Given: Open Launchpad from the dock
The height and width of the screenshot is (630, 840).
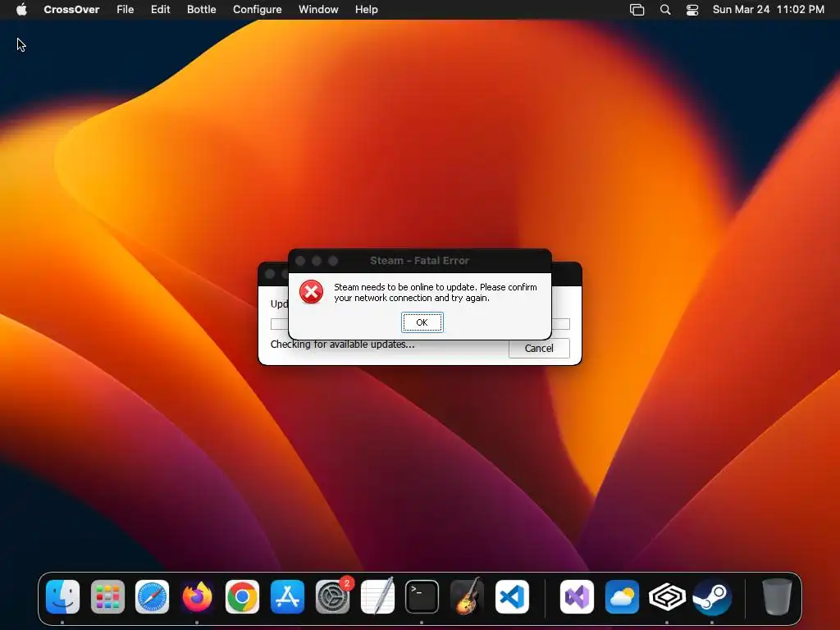Looking at the screenshot, I should coord(107,597).
